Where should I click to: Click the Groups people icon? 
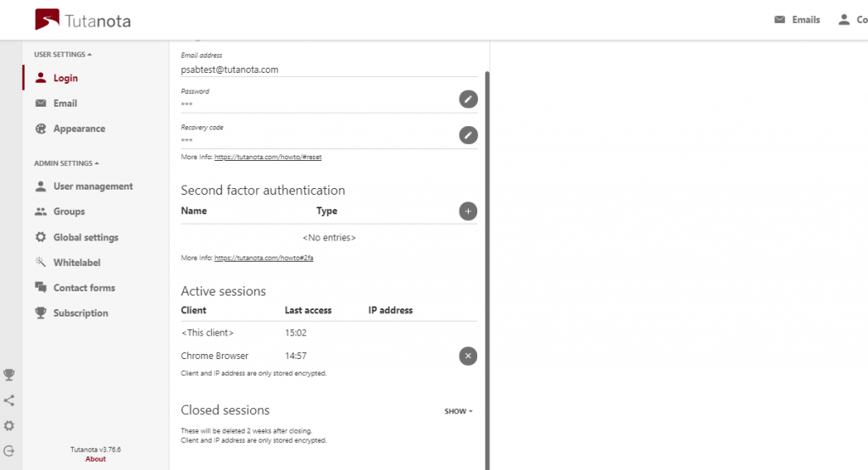pyautogui.click(x=41, y=211)
